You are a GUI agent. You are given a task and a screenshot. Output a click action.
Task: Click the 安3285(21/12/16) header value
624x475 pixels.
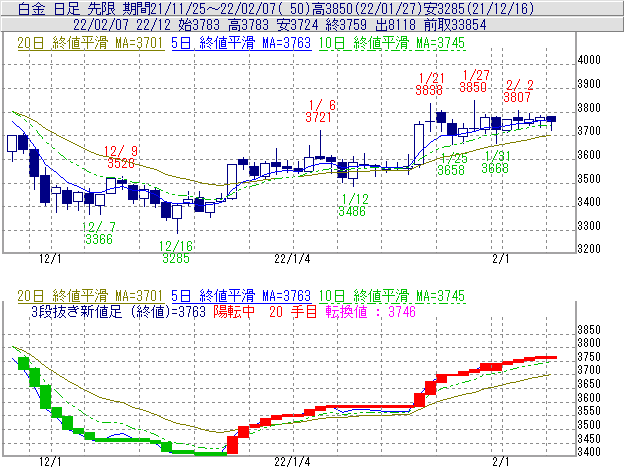coord(478,9)
